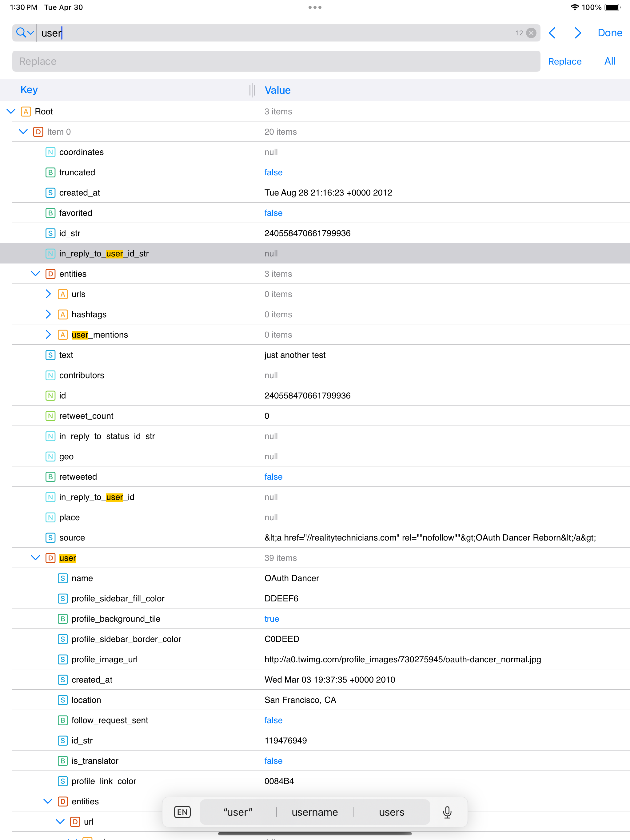The width and height of the screenshot is (630, 840).
Task: Click the null type icon for geo
Action: click(50, 457)
